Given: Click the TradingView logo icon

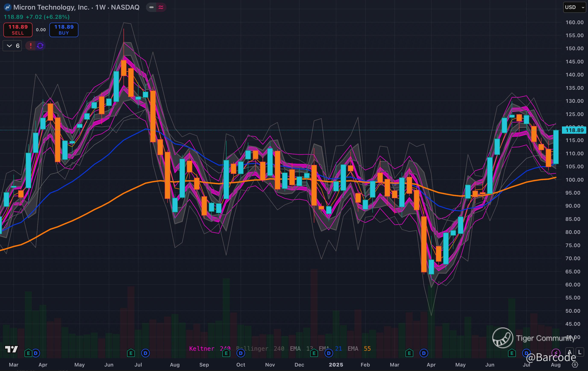Looking at the screenshot, I should click(11, 349).
